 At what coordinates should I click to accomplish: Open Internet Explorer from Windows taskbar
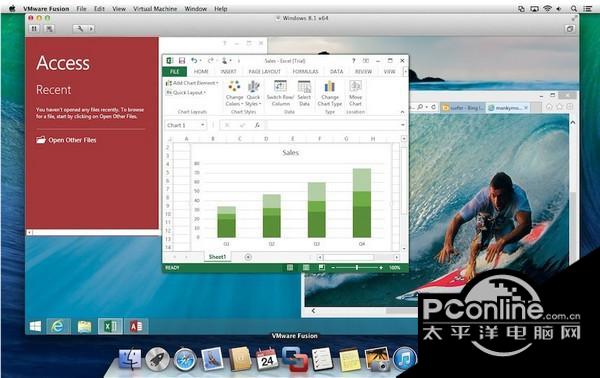click(58, 326)
